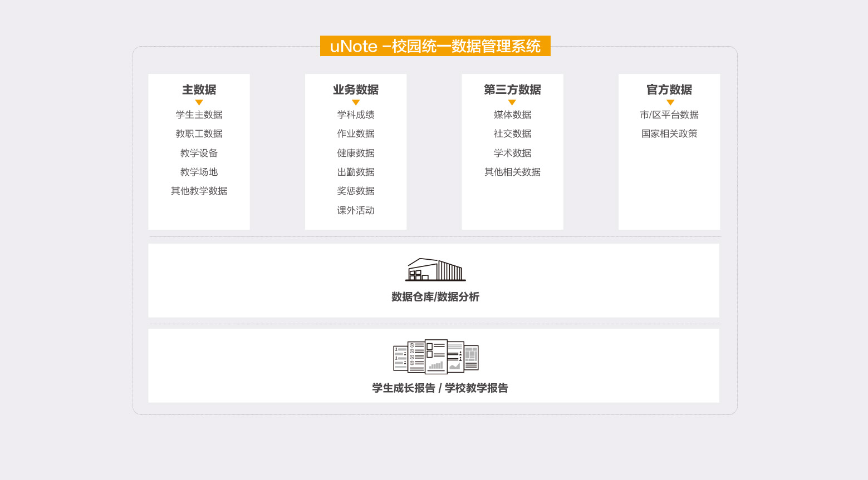Click 教学设备 item
The width and height of the screenshot is (868, 480).
[x=199, y=153]
